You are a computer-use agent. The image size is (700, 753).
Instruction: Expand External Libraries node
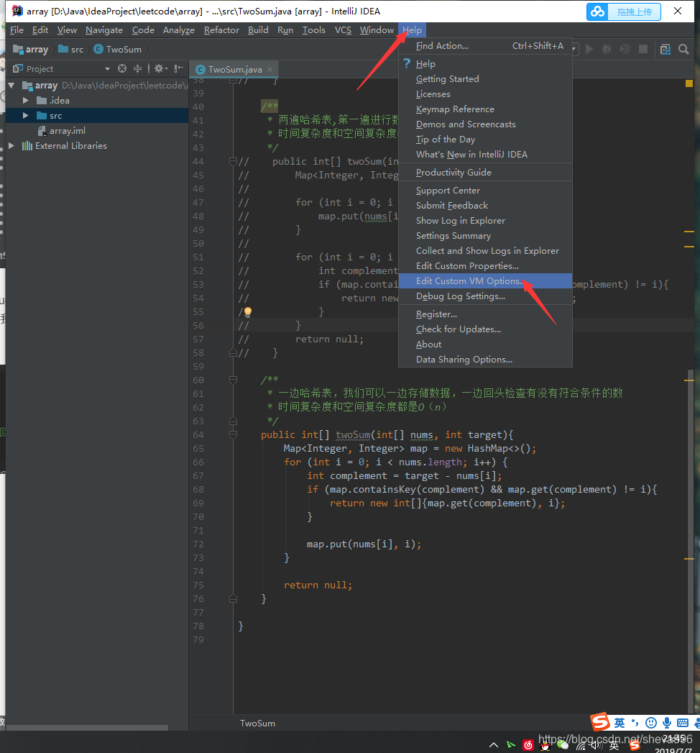pyautogui.click(x=11, y=145)
